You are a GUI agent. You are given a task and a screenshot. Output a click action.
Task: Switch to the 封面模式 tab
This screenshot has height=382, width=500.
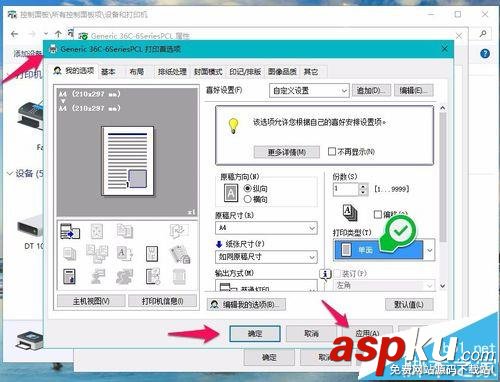point(208,72)
